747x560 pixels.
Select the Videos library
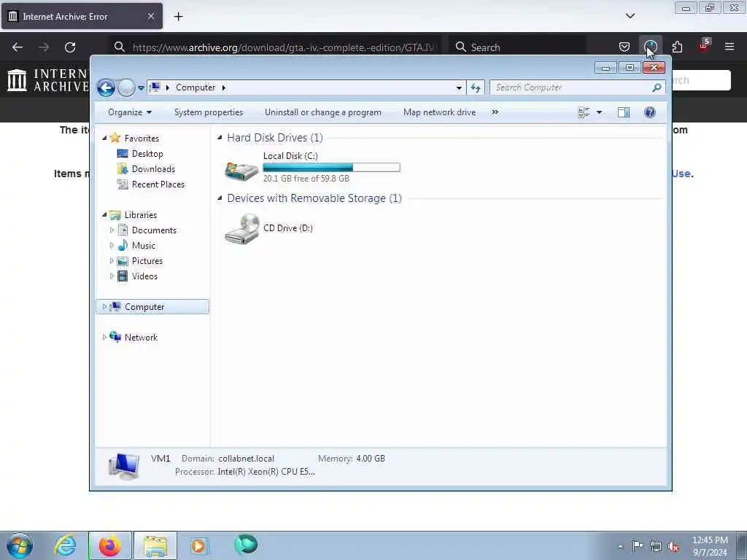point(144,276)
